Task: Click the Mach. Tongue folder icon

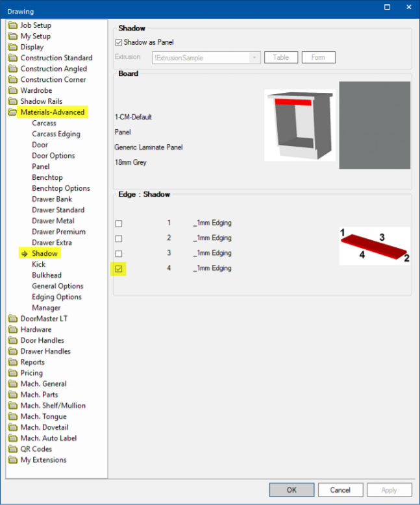Action: pyautogui.click(x=12, y=417)
